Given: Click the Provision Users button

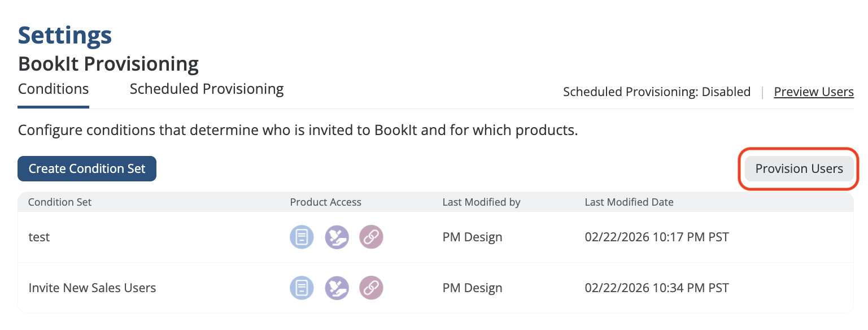Looking at the screenshot, I should [x=799, y=168].
